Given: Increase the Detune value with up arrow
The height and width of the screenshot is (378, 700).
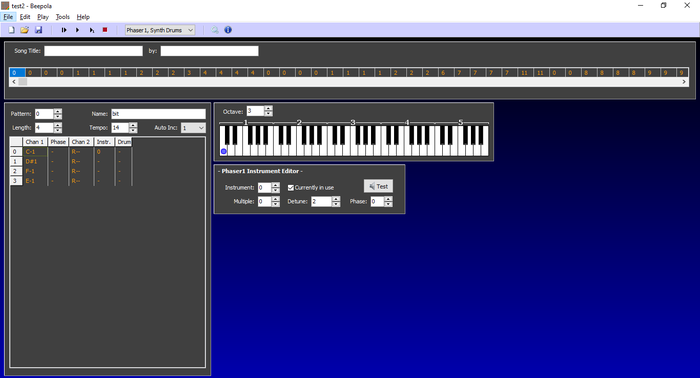Looking at the screenshot, I should [336, 199].
